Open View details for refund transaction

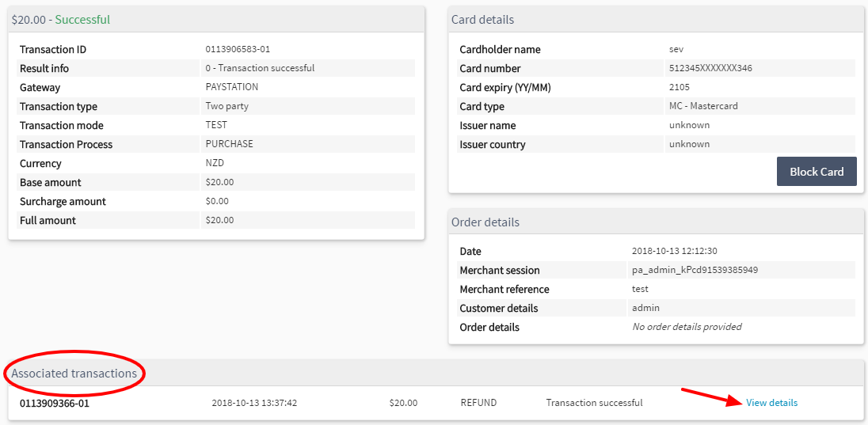pyautogui.click(x=771, y=403)
